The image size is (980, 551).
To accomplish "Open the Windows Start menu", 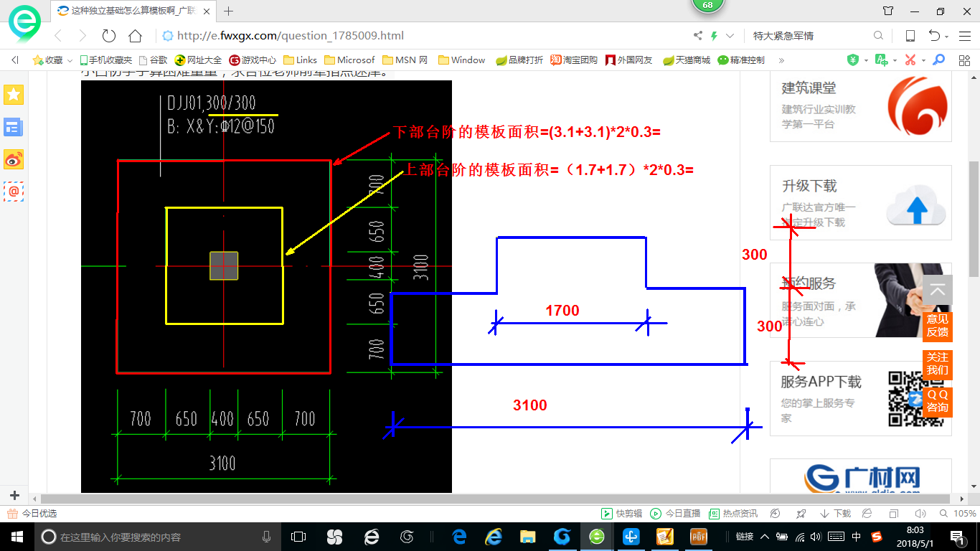I will (x=17, y=537).
